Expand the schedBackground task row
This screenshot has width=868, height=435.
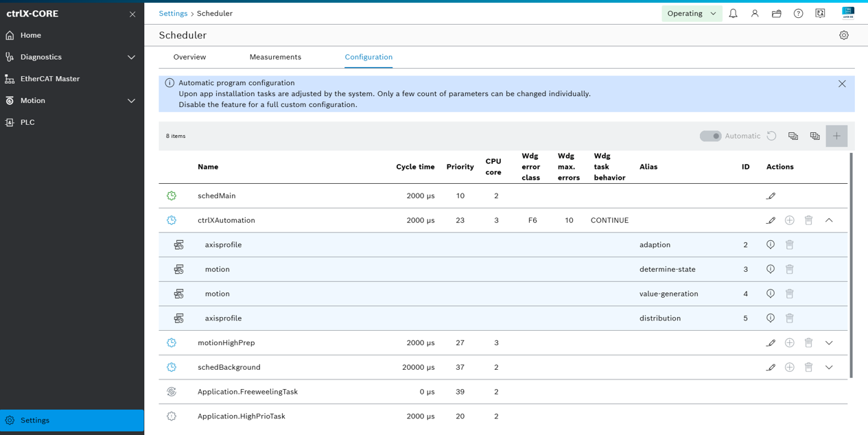[x=829, y=368]
